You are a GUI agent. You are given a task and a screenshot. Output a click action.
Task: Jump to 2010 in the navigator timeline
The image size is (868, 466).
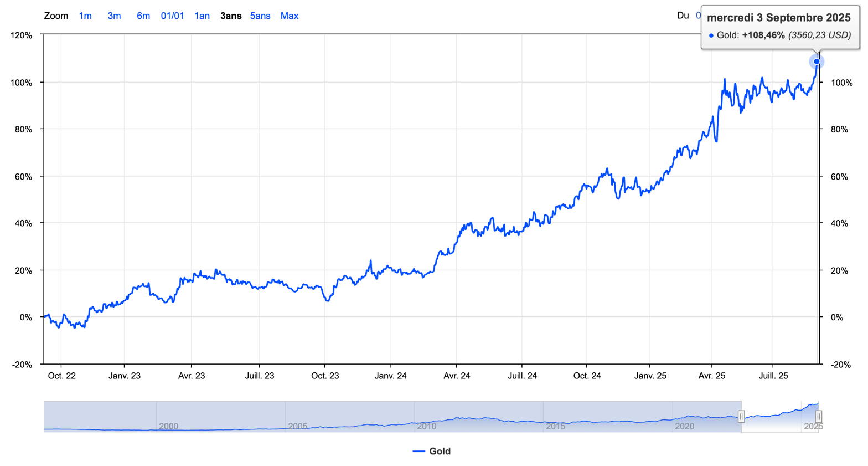click(x=426, y=426)
